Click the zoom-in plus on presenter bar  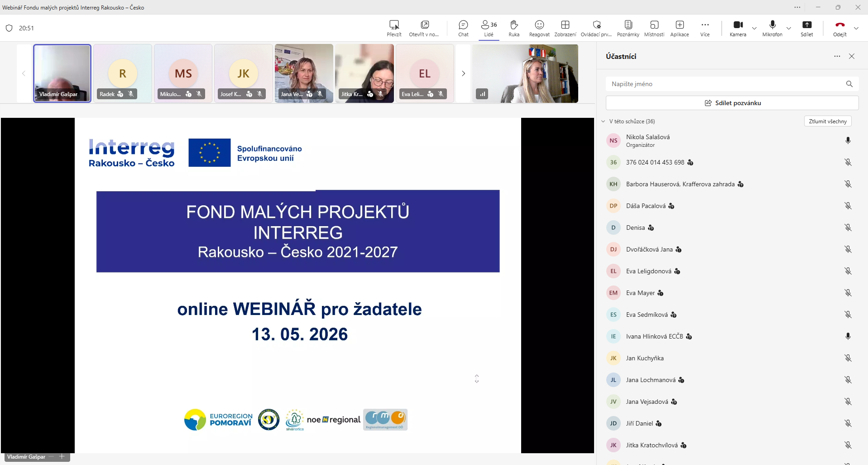point(62,456)
